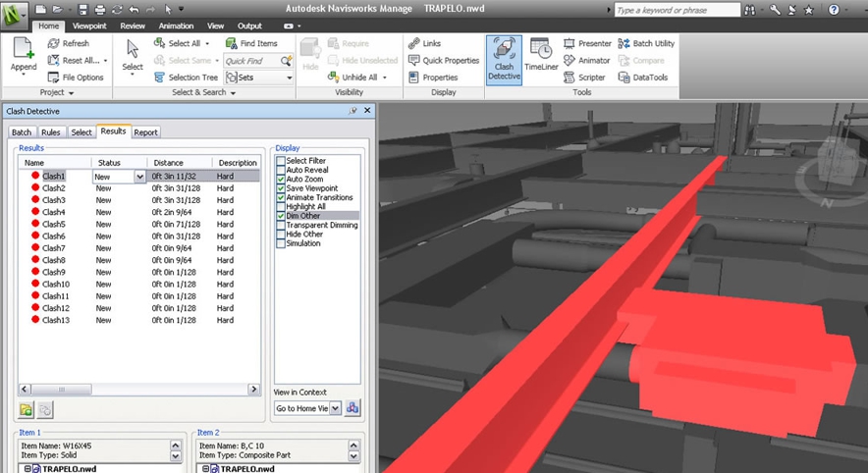This screenshot has height=473, width=868.
Task: Sort results by Status column header
Action: coord(119,163)
